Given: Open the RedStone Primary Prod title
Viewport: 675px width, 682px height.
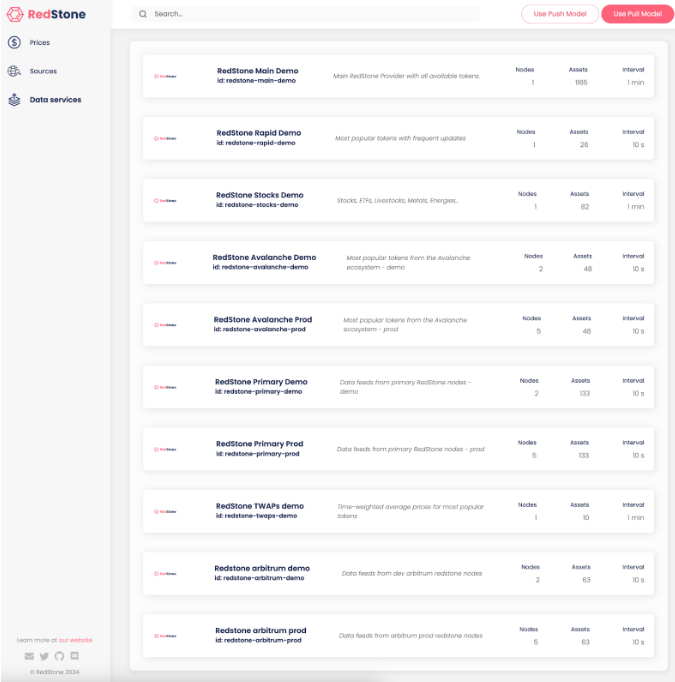Looking at the screenshot, I should tap(260, 444).
